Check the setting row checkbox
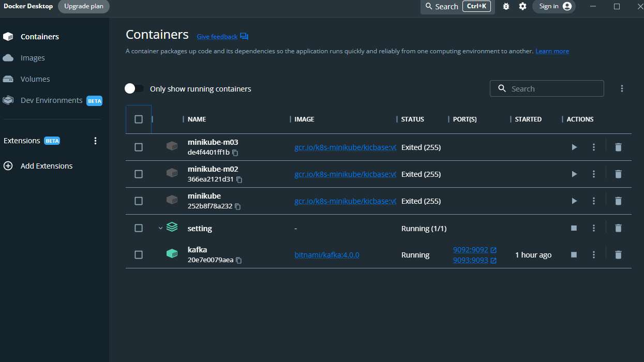Viewport: 644px width, 362px height. click(x=139, y=228)
